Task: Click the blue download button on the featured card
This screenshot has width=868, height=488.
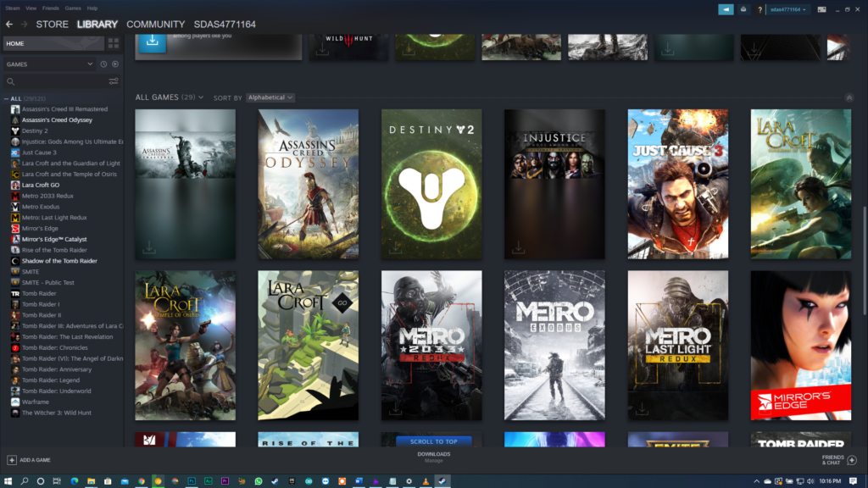Action: (153, 42)
